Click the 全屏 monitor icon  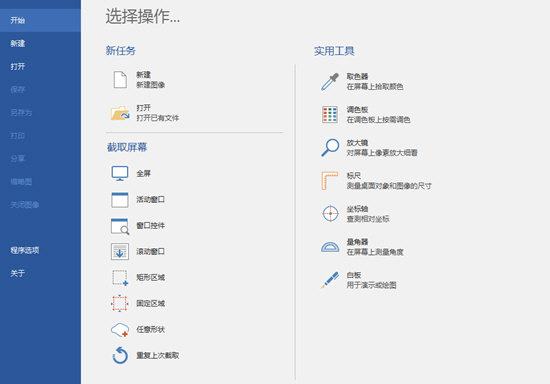(x=120, y=174)
